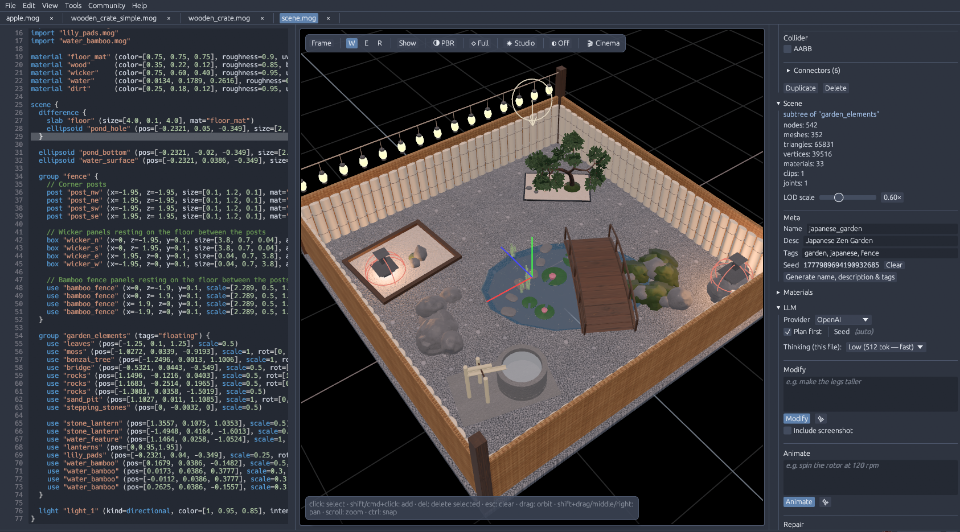This screenshot has width=960, height=532.
Task: Collapse the LLM section
Action: (x=787, y=307)
